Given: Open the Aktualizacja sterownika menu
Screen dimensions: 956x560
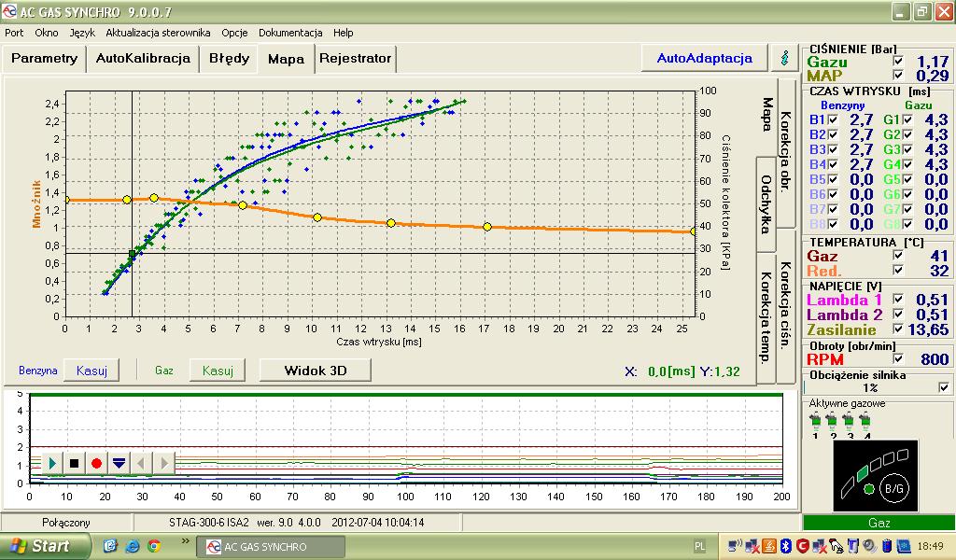Looking at the screenshot, I should (x=158, y=33).
